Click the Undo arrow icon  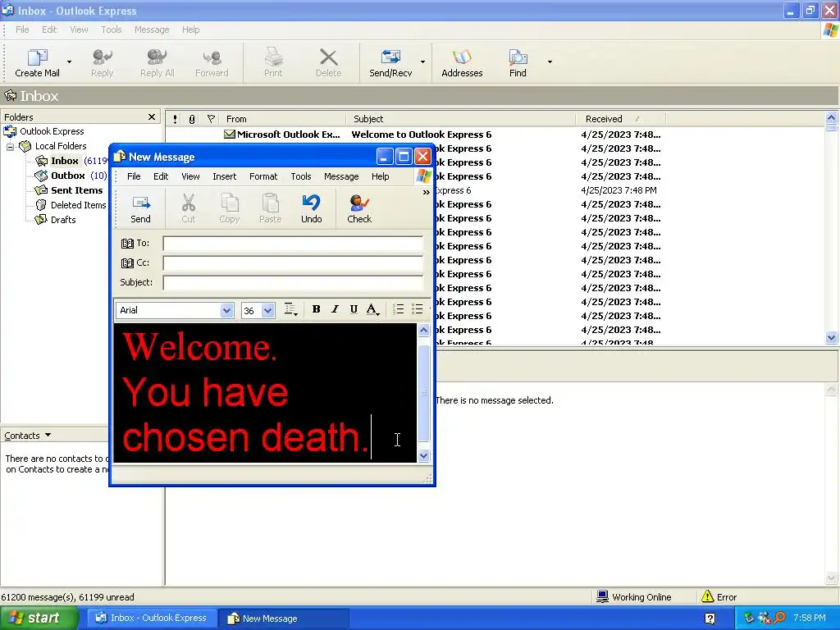pyautogui.click(x=311, y=203)
